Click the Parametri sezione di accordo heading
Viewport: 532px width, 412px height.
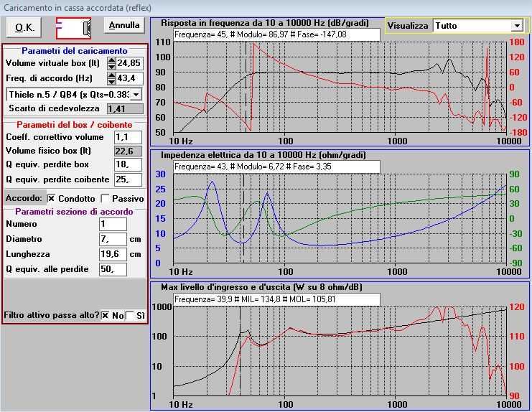coord(74,212)
